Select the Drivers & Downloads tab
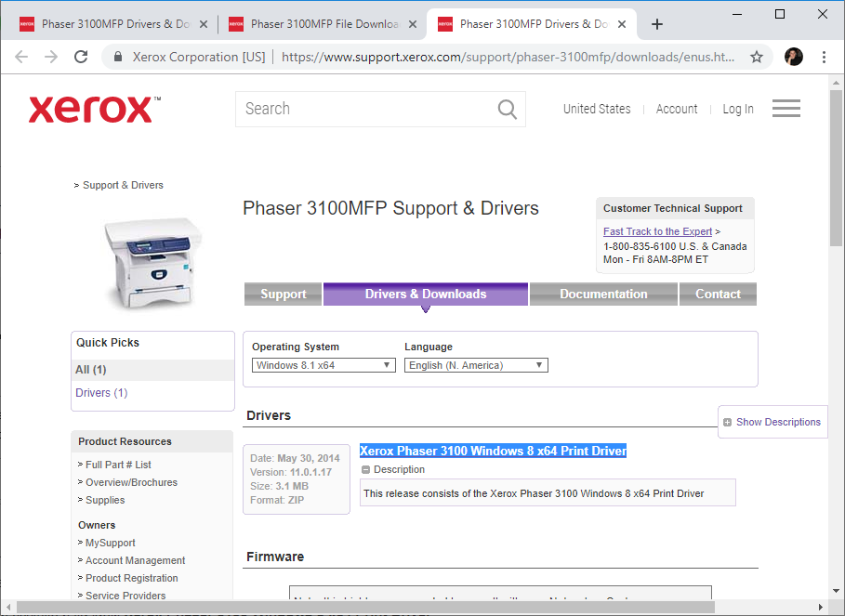 pos(425,294)
